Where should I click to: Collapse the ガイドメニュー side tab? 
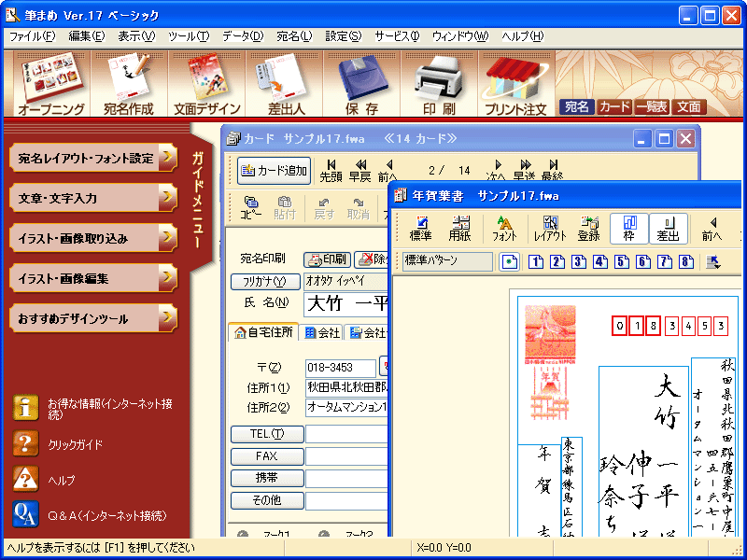point(201,200)
